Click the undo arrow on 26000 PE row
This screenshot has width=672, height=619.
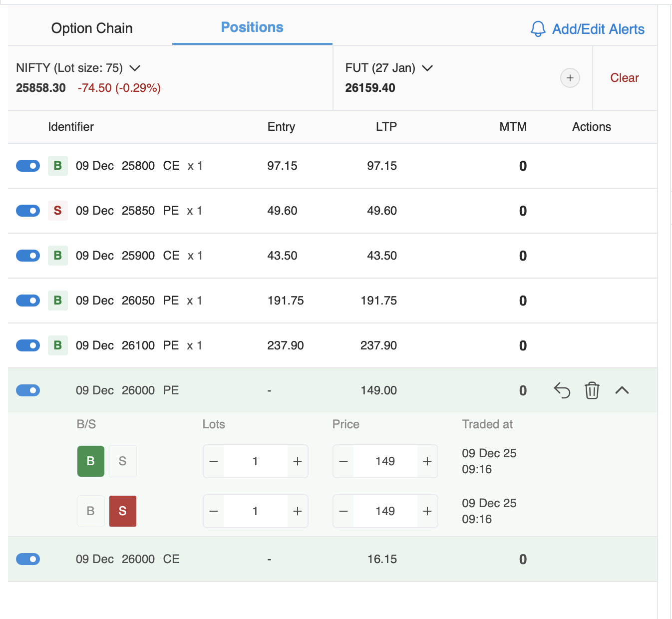(x=562, y=390)
